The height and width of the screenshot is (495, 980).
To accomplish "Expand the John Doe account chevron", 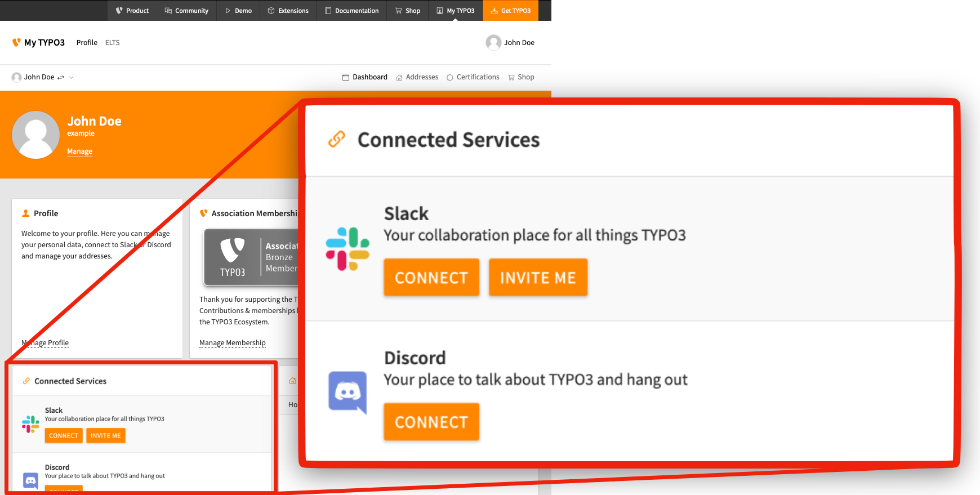I will (71, 78).
